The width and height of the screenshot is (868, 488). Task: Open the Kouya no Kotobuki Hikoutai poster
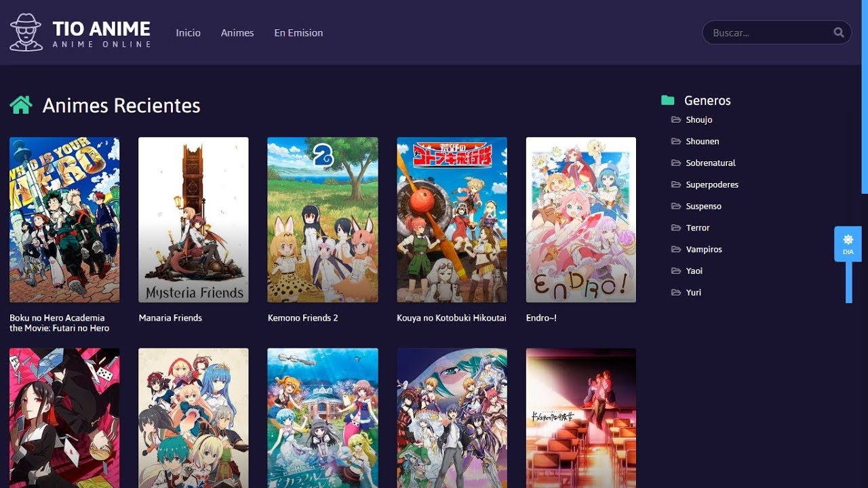coord(452,220)
